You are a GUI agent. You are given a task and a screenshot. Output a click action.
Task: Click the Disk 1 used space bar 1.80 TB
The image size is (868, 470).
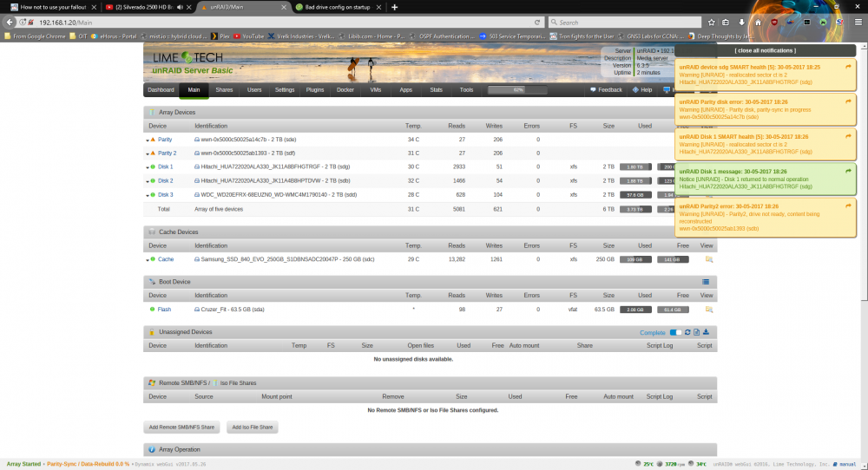(x=635, y=166)
